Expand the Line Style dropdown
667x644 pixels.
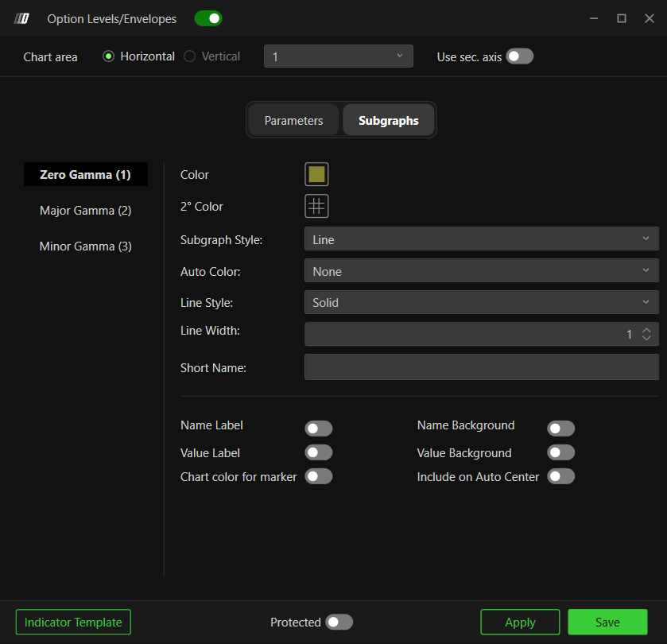(x=482, y=302)
